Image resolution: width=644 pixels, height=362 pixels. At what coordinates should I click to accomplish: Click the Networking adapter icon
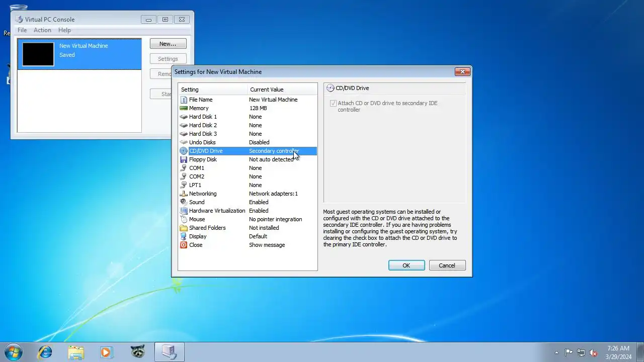click(x=184, y=194)
